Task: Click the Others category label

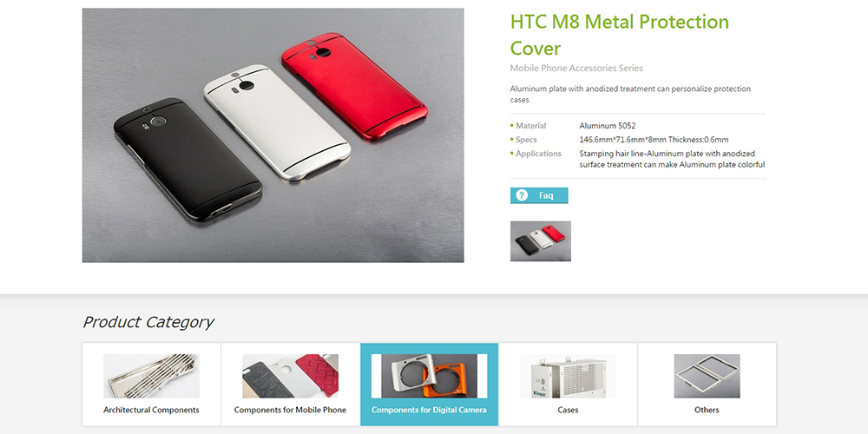Action: [x=707, y=411]
